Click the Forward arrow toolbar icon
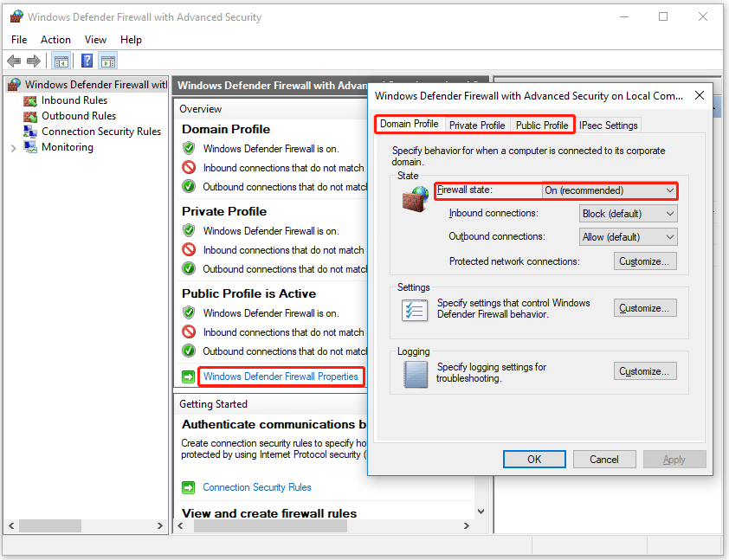Viewport: 729px width, 560px height. pos(34,61)
